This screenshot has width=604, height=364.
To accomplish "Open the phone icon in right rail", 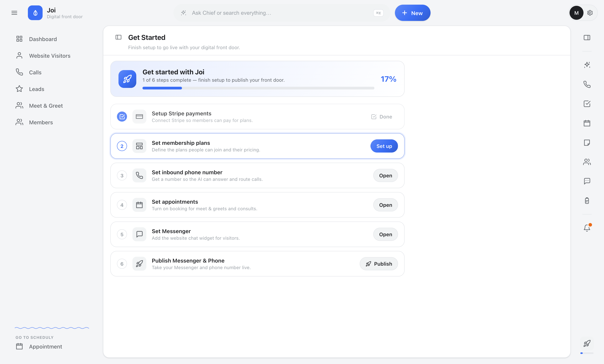I will tap(587, 84).
